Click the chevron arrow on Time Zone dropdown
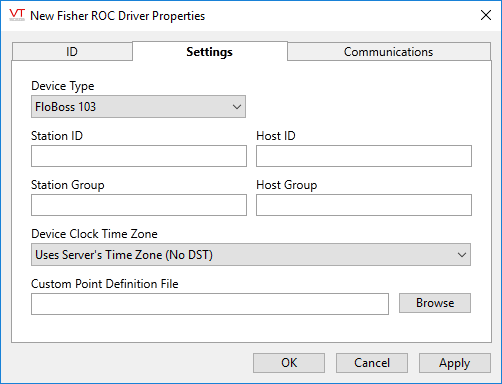Screen dimensions: 502x384 tap(462, 255)
